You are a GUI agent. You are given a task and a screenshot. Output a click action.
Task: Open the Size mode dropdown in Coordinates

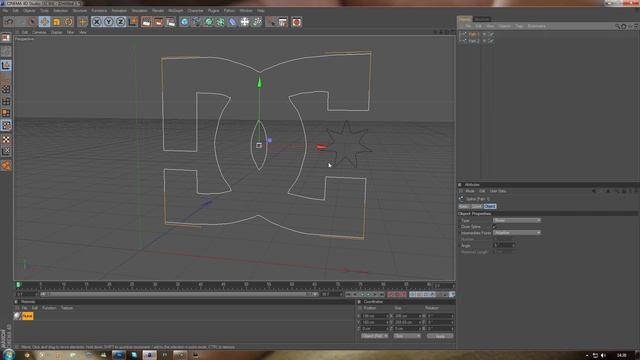point(407,336)
